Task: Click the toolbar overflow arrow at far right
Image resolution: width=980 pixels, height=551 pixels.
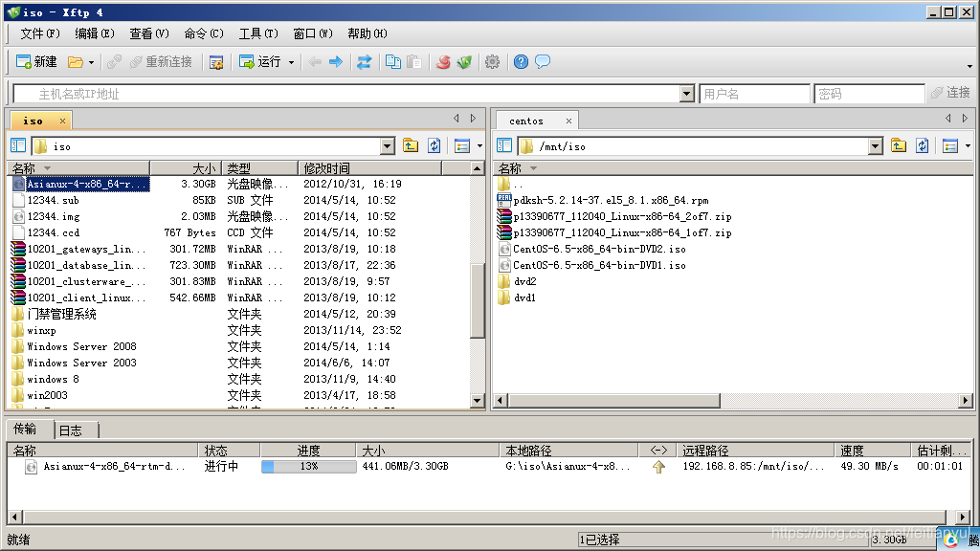Action: (969, 66)
